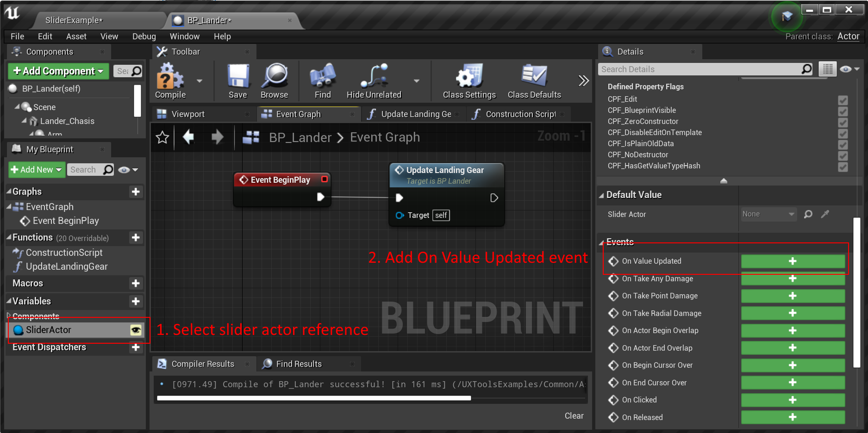Screen dimensions: 868x433
Task: Open the Add Component dropdown
Action: pos(58,71)
